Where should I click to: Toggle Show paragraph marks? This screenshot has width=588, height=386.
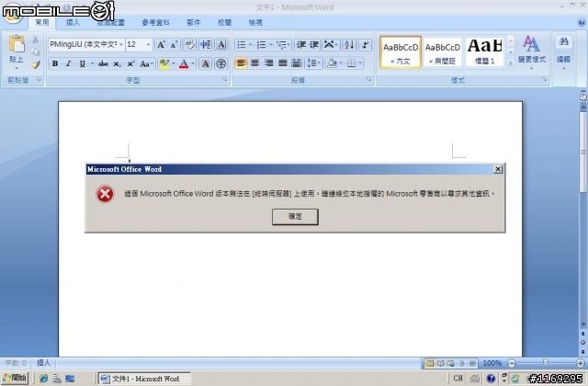click(x=366, y=45)
